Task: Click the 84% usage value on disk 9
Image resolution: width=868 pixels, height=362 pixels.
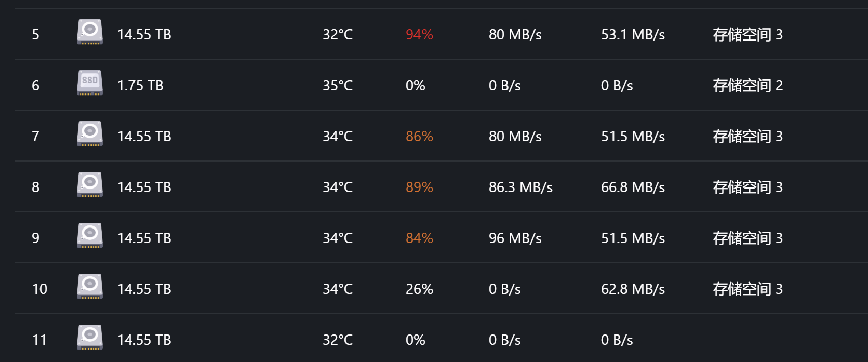Action: [x=419, y=238]
